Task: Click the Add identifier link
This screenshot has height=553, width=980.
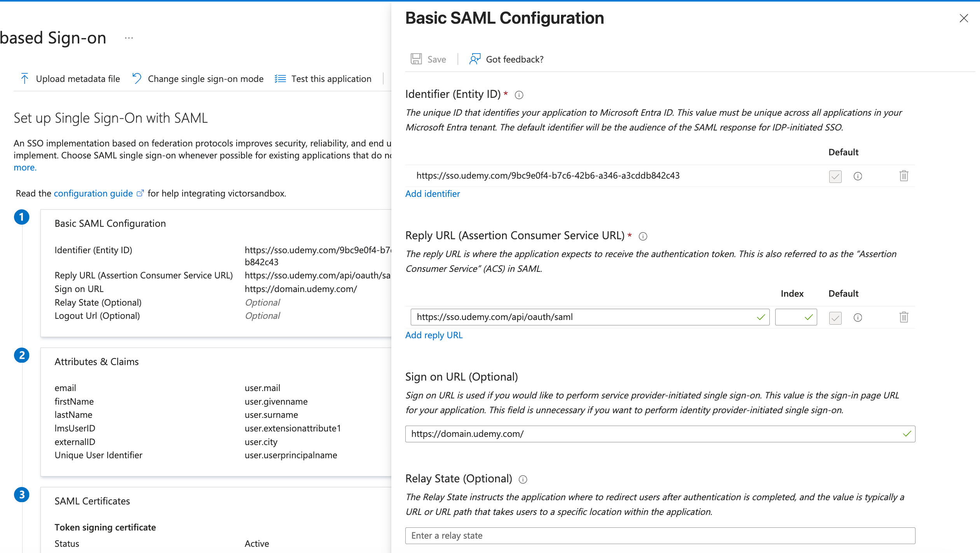Action: click(432, 193)
